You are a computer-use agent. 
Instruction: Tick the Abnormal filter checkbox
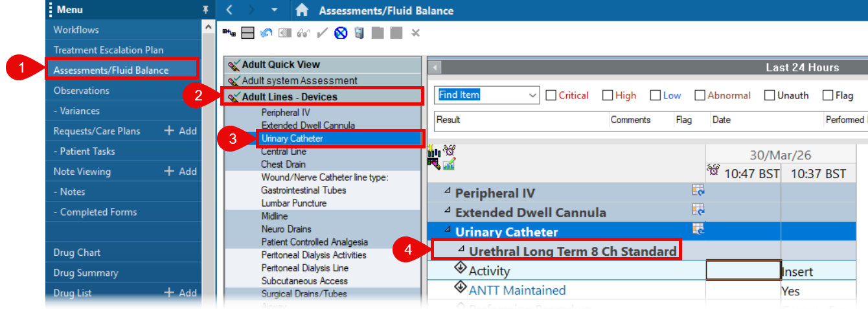coord(700,95)
